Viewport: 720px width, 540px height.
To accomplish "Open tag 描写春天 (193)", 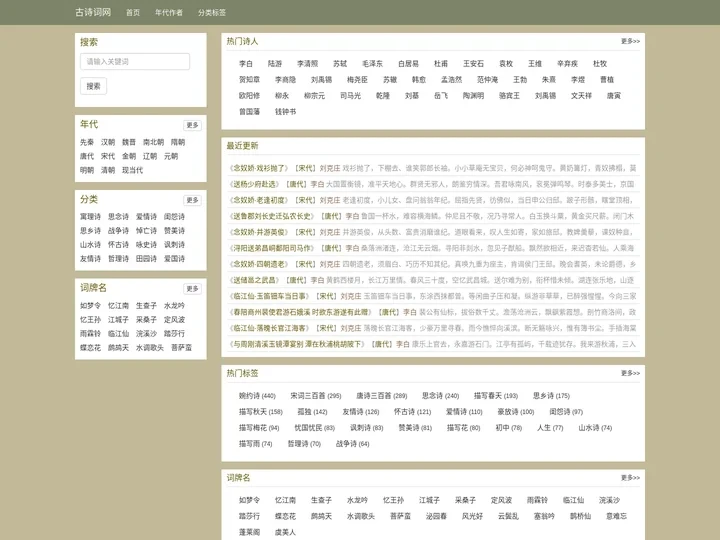I will 496,396.
